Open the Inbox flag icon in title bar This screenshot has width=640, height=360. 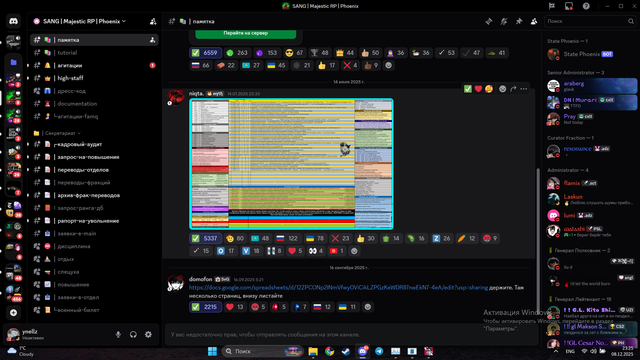(552, 6)
